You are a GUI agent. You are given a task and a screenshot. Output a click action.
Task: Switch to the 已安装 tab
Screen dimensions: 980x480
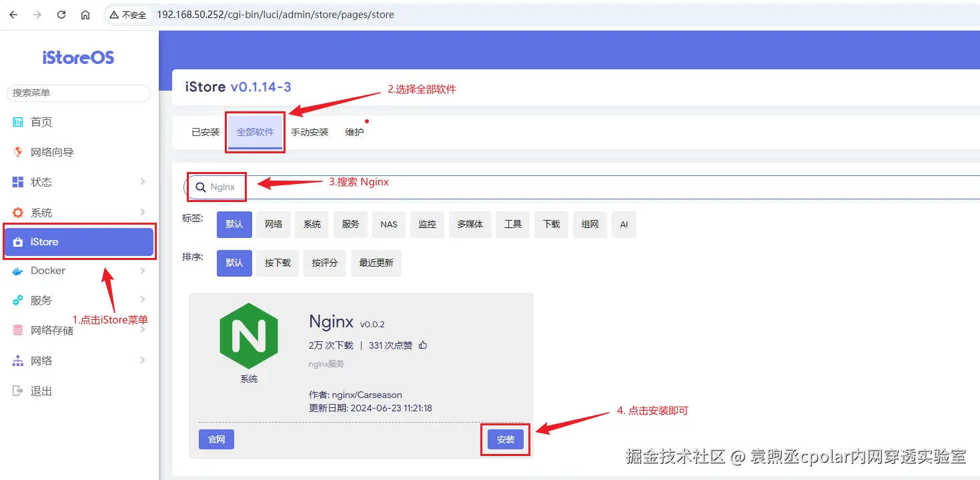point(205,132)
